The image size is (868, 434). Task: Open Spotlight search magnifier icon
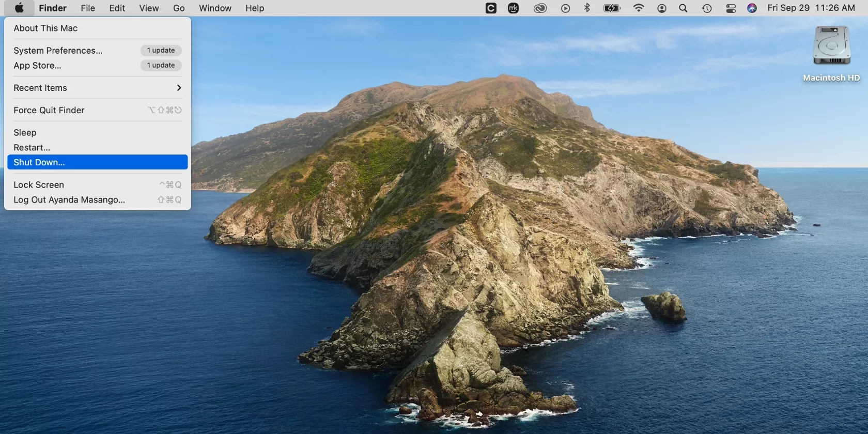[683, 8]
